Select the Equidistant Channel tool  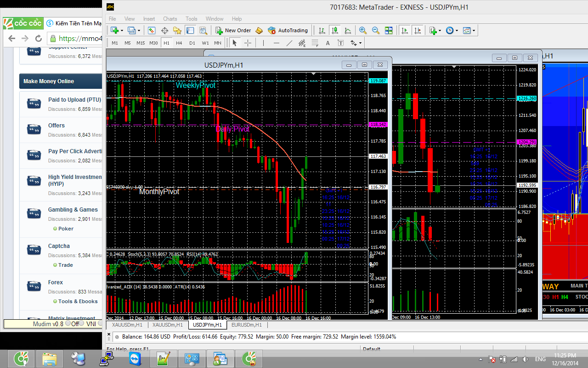(x=302, y=43)
